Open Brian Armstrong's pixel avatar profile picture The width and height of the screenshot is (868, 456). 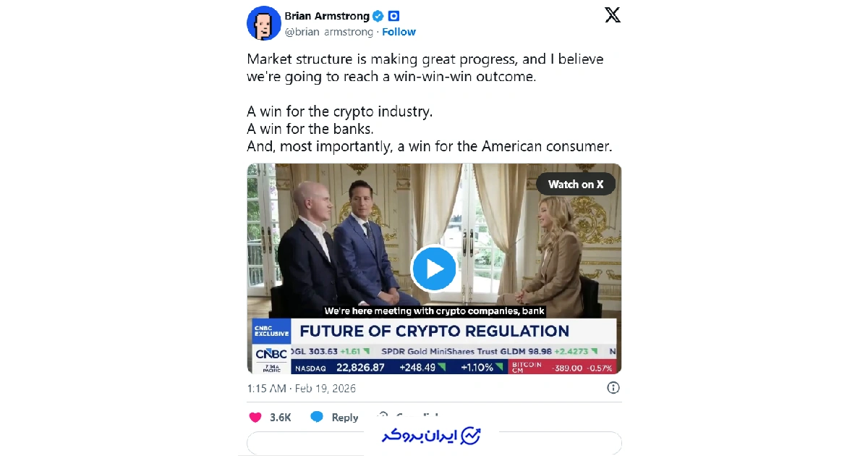click(264, 23)
